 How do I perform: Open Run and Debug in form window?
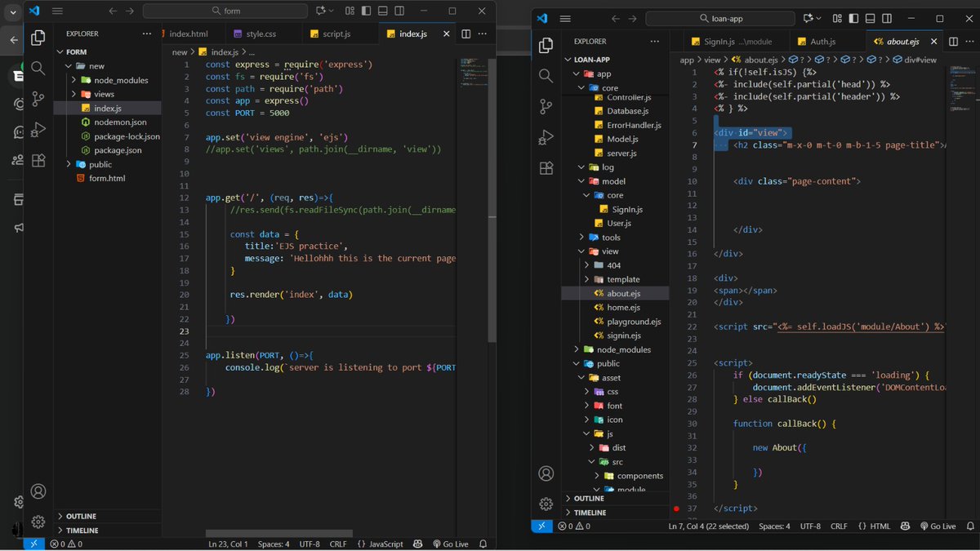[x=38, y=130]
